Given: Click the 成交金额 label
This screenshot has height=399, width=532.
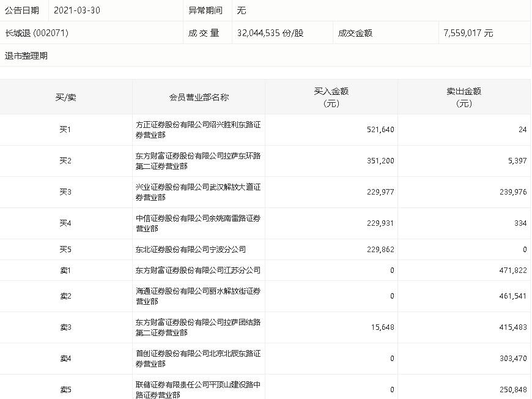Looking at the screenshot, I should [x=355, y=33].
